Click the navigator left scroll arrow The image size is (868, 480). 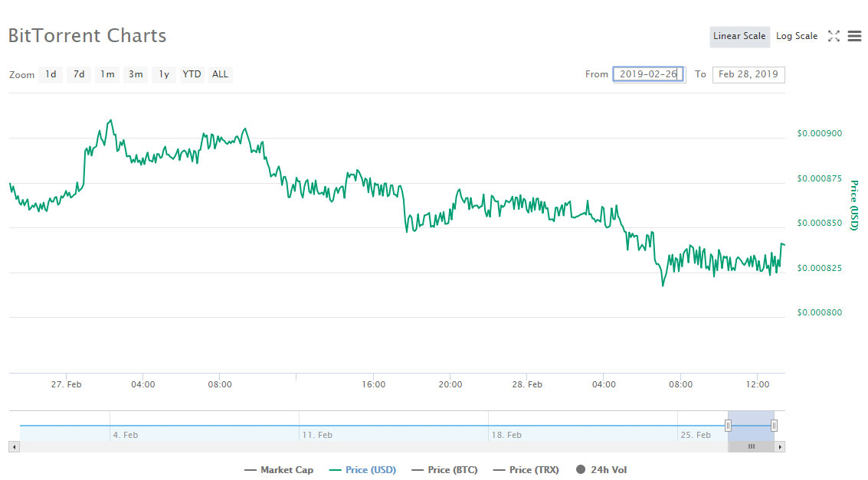[15, 447]
